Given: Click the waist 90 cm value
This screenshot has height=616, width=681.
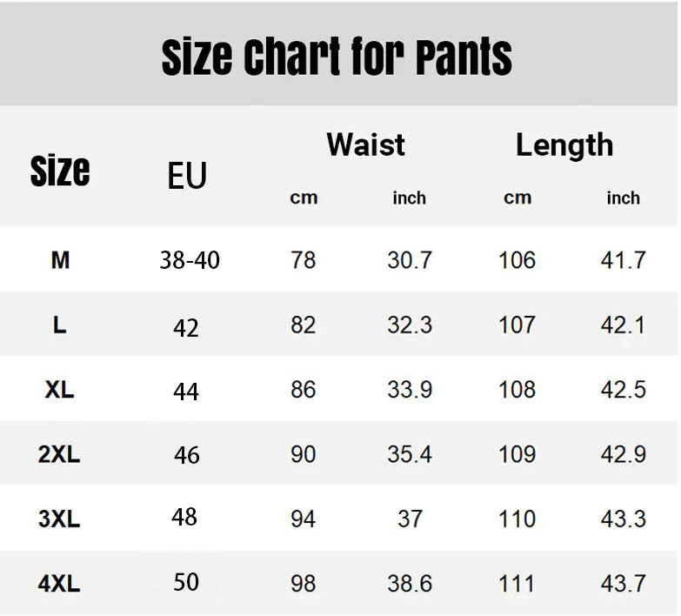Looking at the screenshot, I should point(304,453).
